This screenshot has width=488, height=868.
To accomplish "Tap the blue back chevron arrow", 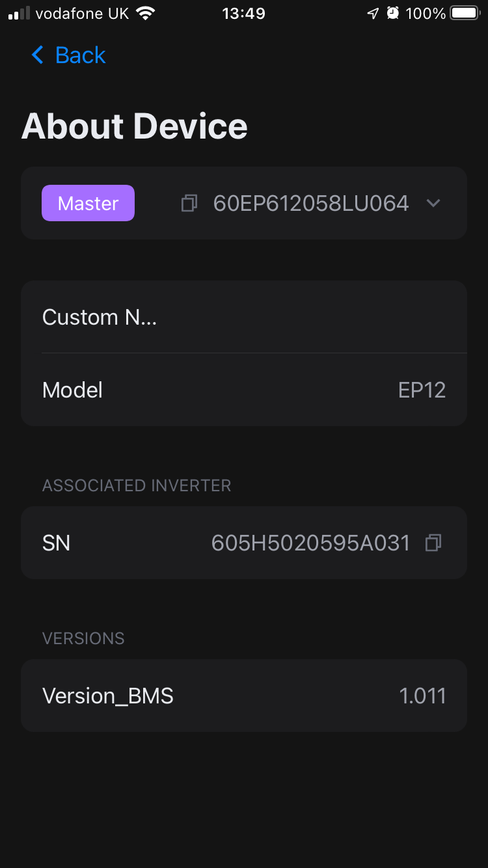I will (38, 55).
